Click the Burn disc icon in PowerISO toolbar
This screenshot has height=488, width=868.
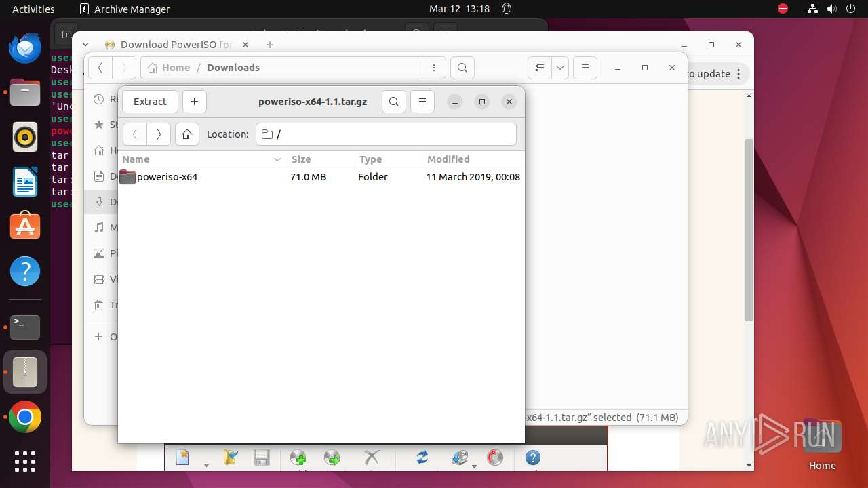coord(496,457)
